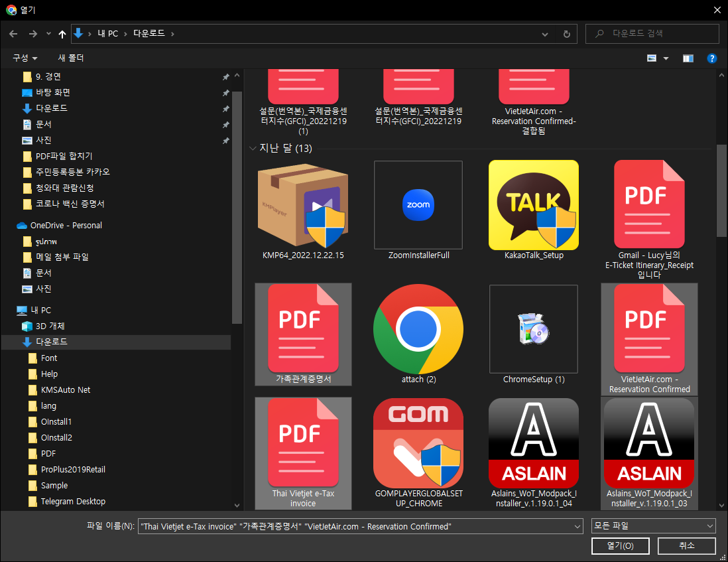This screenshot has width=728, height=562.
Task: Close the 열기 dialog window
Action: coord(717,10)
